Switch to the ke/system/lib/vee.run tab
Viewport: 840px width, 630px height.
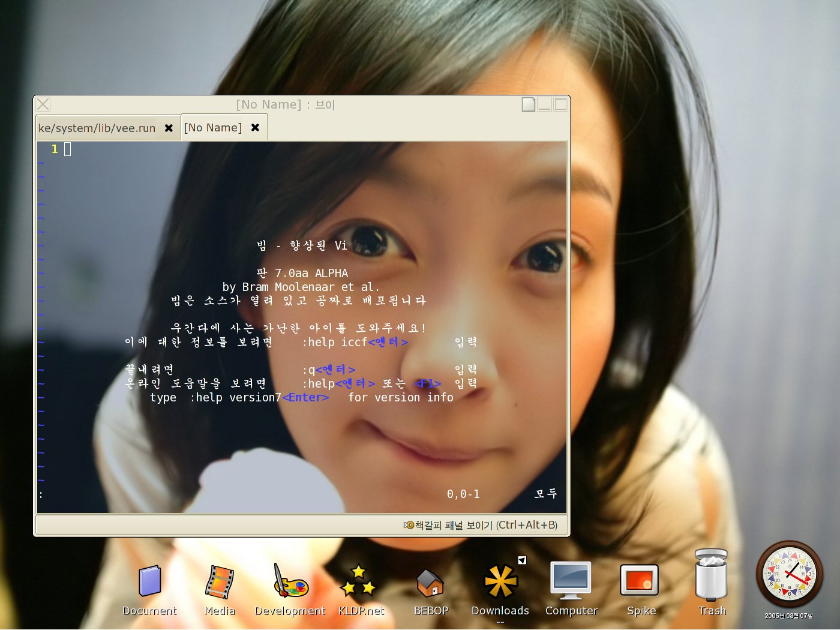[x=97, y=128]
